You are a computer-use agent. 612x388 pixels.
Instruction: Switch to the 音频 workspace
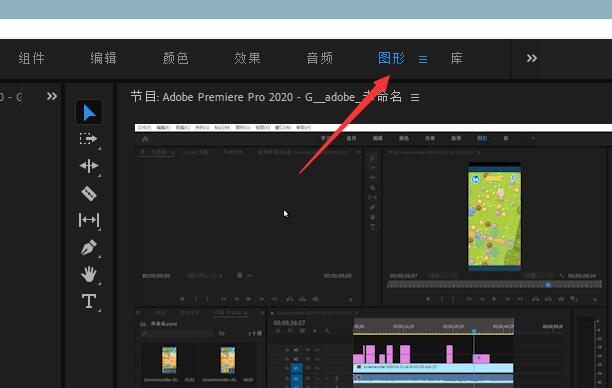tap(320, 58)
